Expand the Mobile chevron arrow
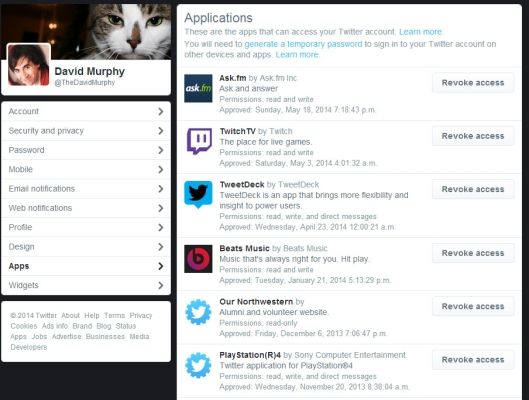 pyautogui.click(x=161, y=169)
